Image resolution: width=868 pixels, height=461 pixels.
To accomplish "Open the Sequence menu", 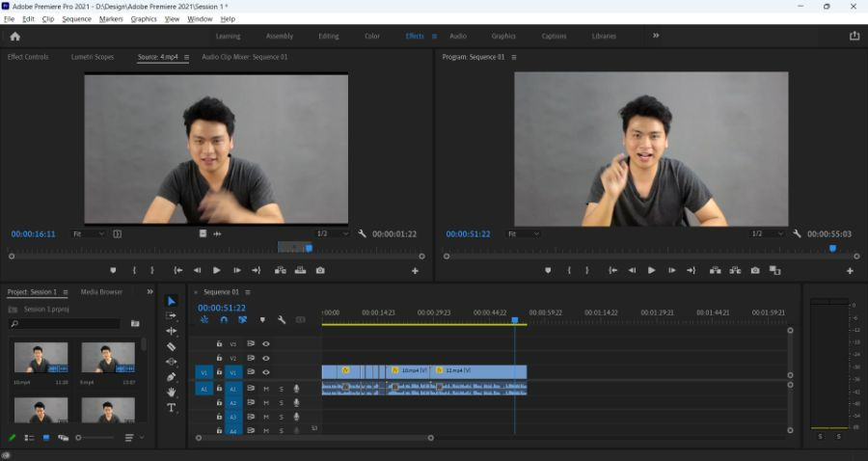I will (76, 19).
